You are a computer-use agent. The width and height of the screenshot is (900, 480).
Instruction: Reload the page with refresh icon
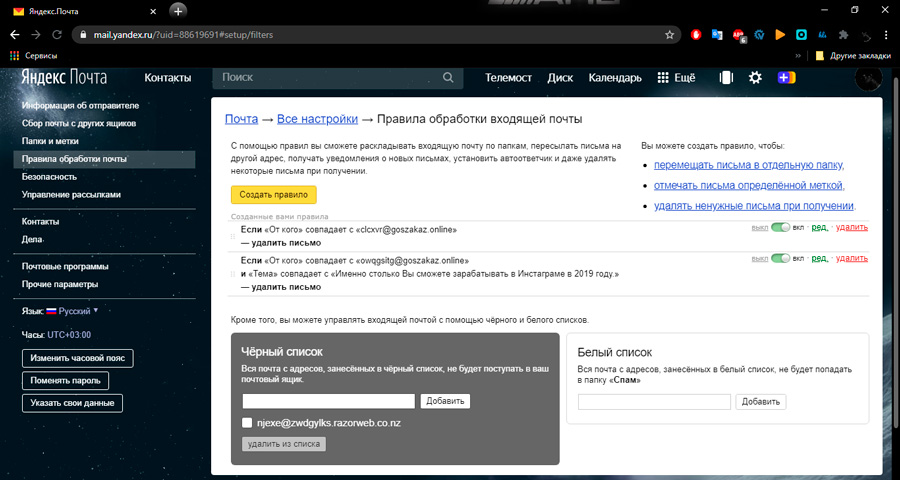coord(59,34)
